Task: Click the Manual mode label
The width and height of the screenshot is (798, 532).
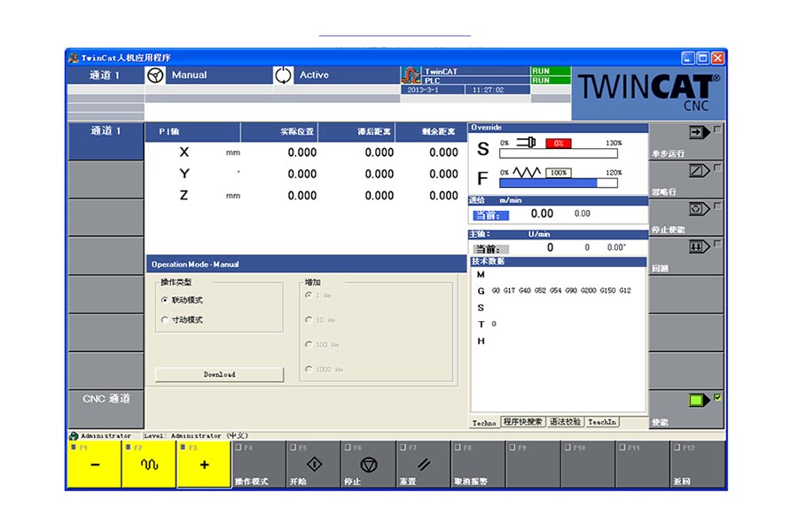Action: (190, 74)
